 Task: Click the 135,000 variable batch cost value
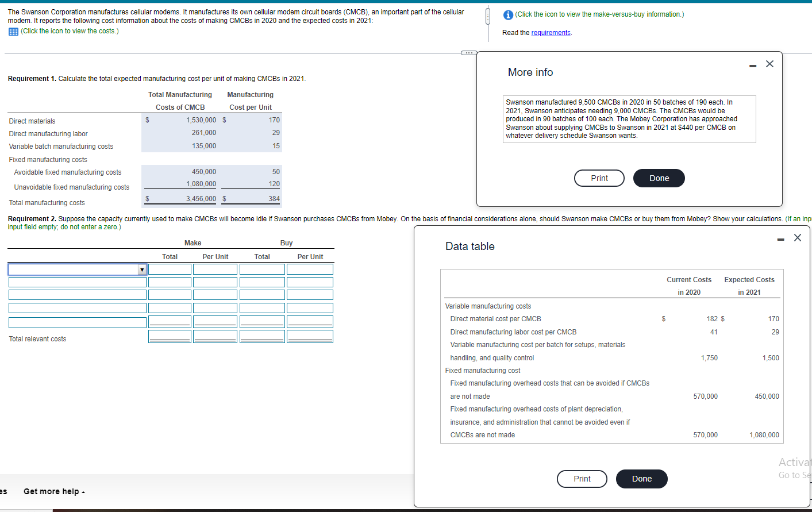coord(204,146)
